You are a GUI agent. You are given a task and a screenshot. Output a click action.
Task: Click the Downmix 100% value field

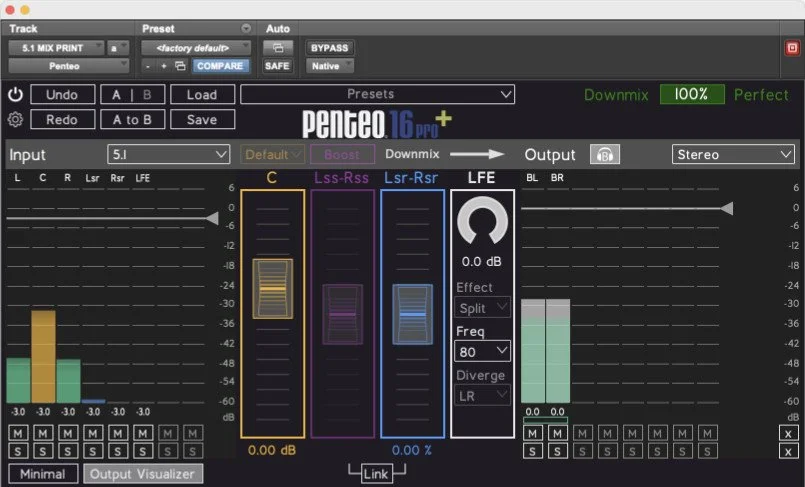(692, 94)
